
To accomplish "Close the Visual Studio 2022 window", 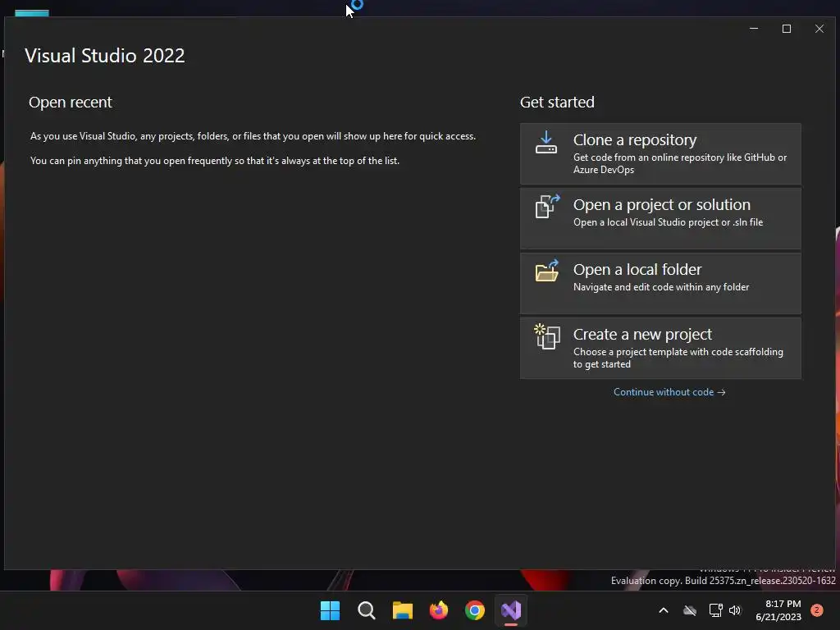I will [819, 29].
